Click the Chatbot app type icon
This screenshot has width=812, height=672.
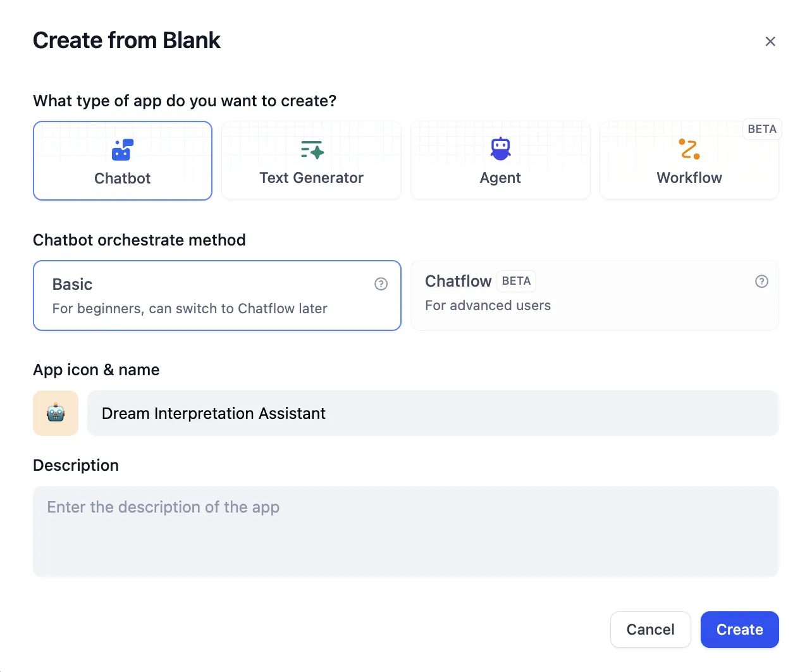123,150
